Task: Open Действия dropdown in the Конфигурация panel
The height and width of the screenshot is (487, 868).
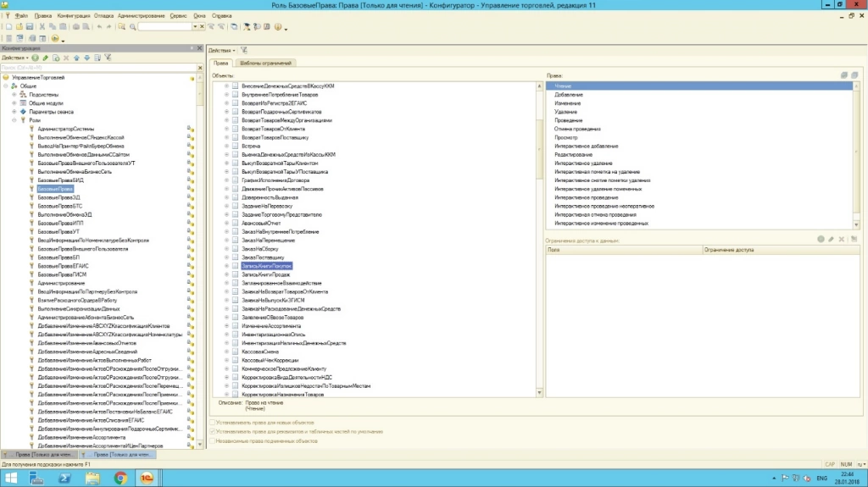Action: click(14, 58)
